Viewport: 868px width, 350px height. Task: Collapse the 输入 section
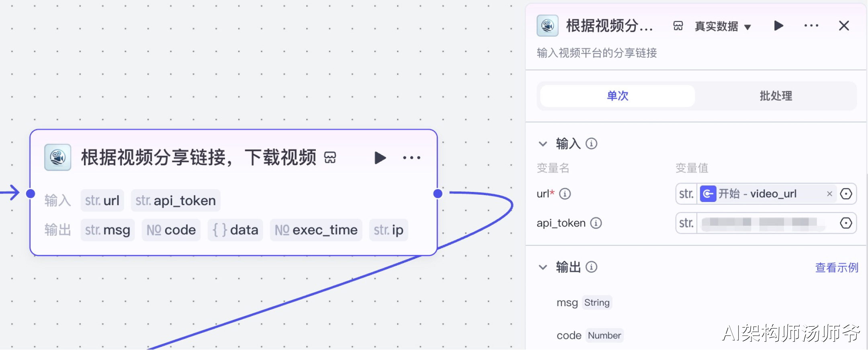click(543, 144)
